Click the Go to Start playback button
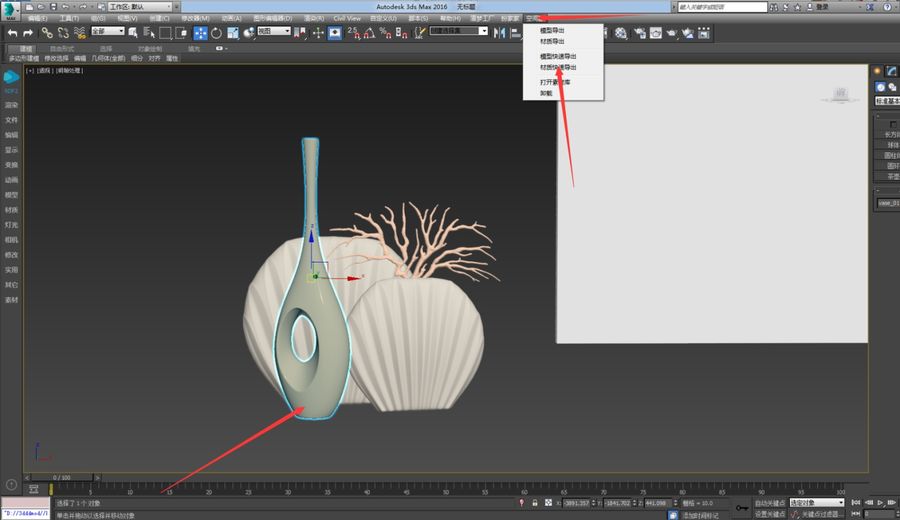This screenshot has height=520, width=900. 856,503
